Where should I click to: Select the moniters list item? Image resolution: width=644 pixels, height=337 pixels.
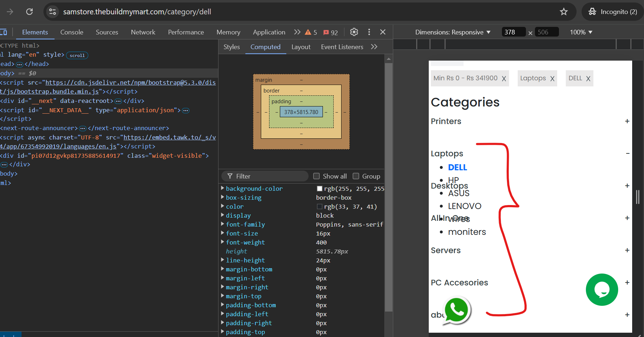coord(467,232)
